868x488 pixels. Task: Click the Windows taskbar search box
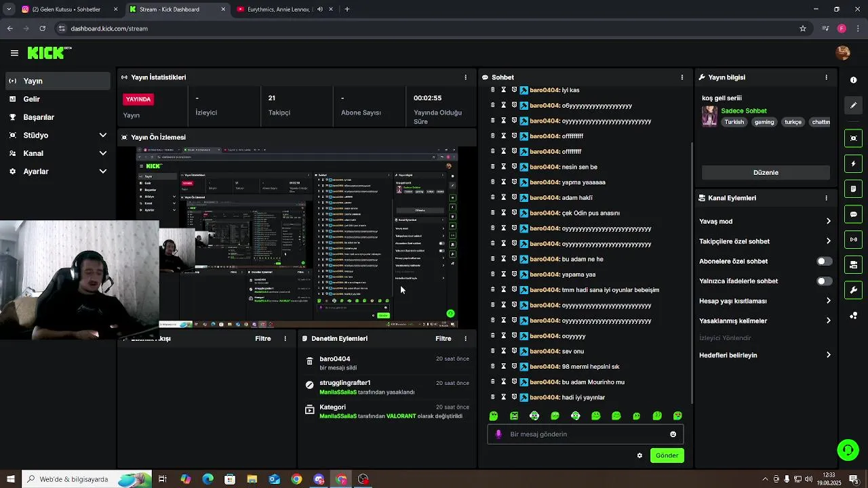click(87, 479)
